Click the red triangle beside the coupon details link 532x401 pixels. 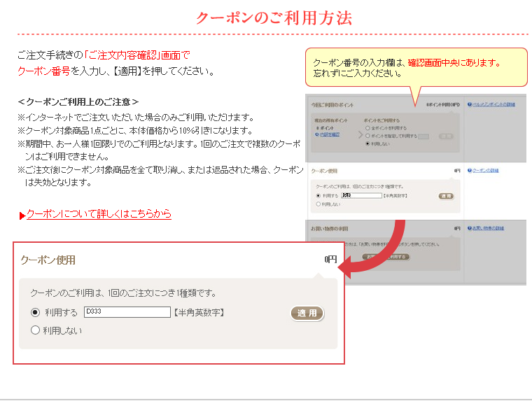point(22,215)
